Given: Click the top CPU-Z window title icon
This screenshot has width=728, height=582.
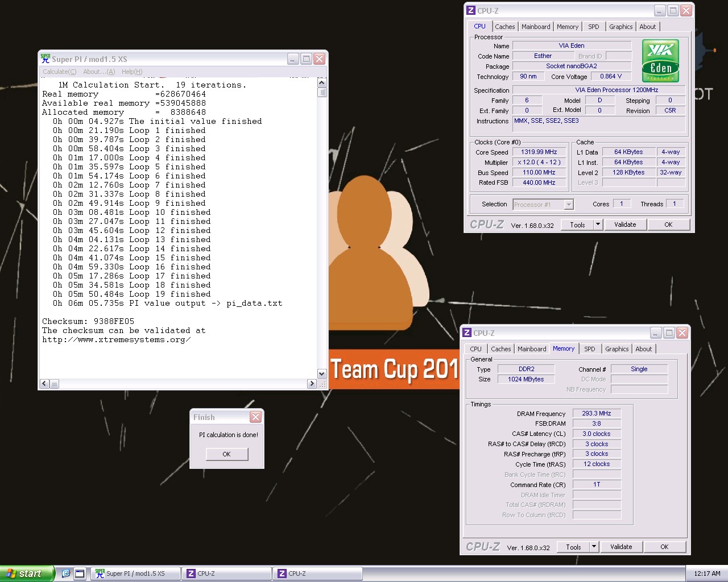Looking at the screenshot, I should pos(470,10).
